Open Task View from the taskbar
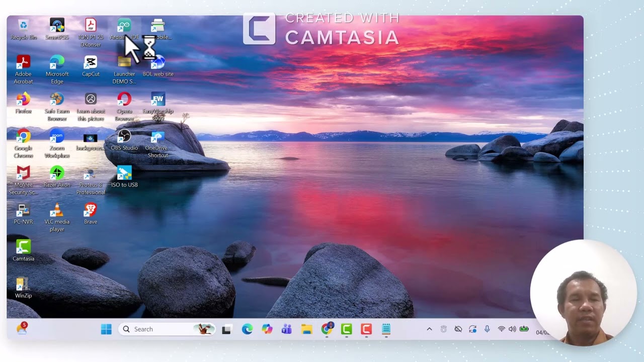This screenshot has height=362, width=644. coord(226,329)
